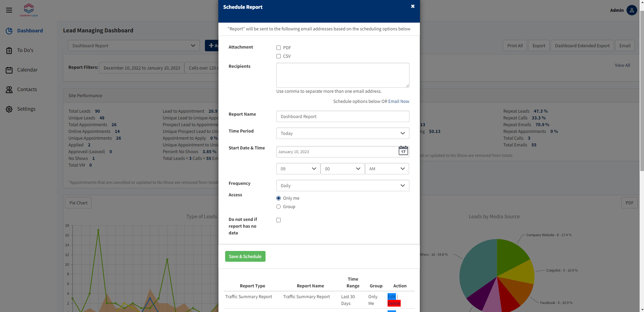Click the Settings gear icon
644x312 pixels.
[x=9, y=109]
